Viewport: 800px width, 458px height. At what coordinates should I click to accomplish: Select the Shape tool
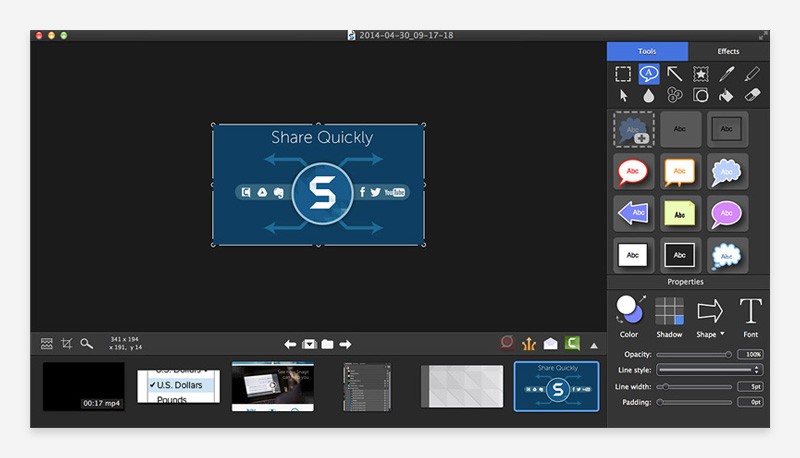coord(701,95)
